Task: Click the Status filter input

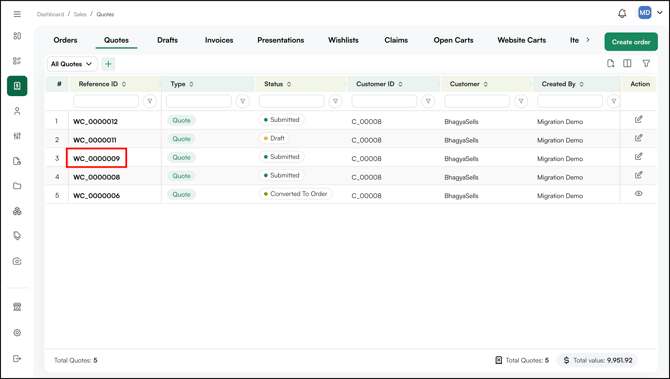Action: 291,101
